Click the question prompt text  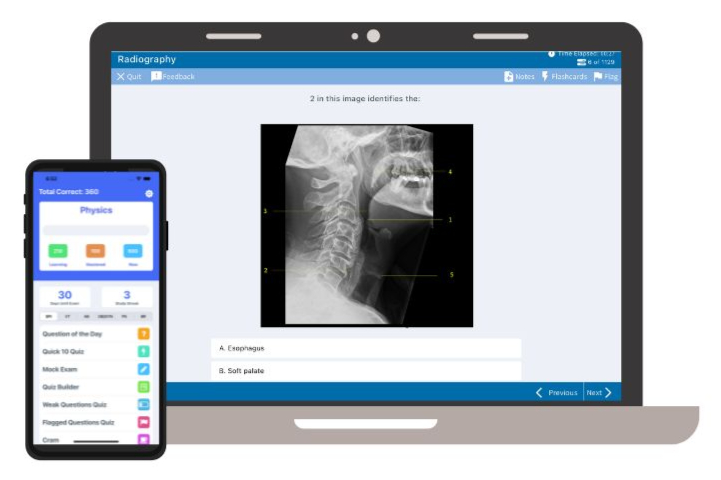coord(365,98)
